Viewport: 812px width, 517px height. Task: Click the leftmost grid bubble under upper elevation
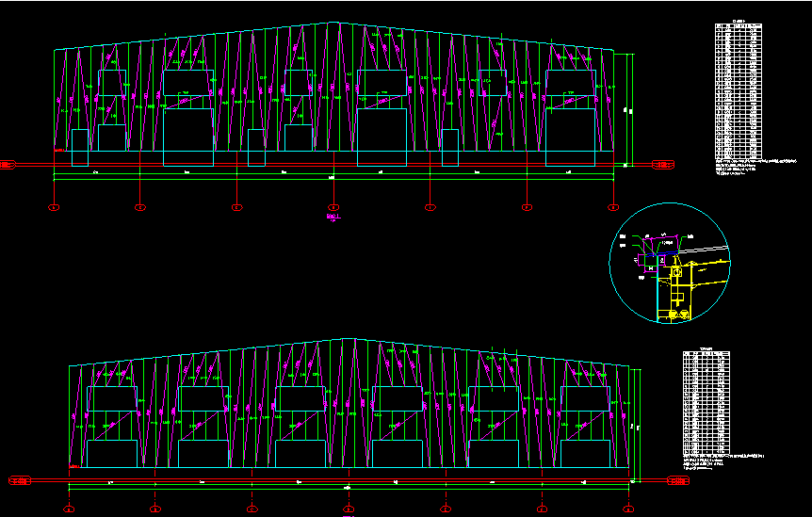[54, 207]
